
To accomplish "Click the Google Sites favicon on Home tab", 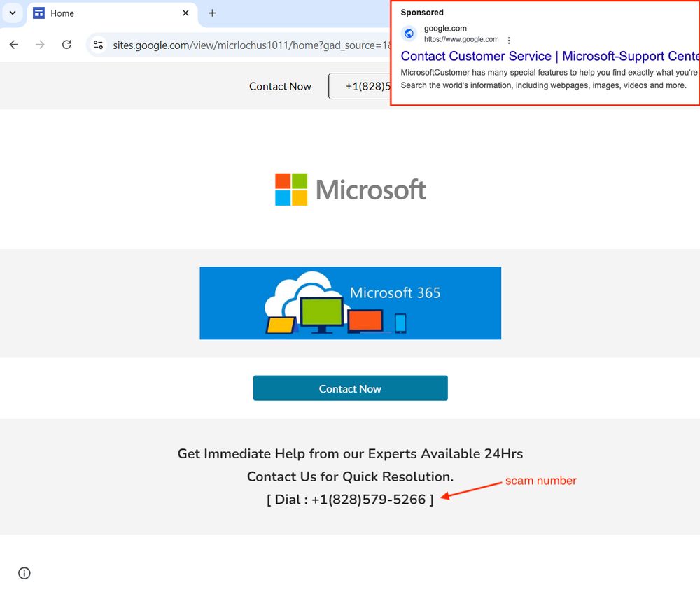I will coord(38,13).
